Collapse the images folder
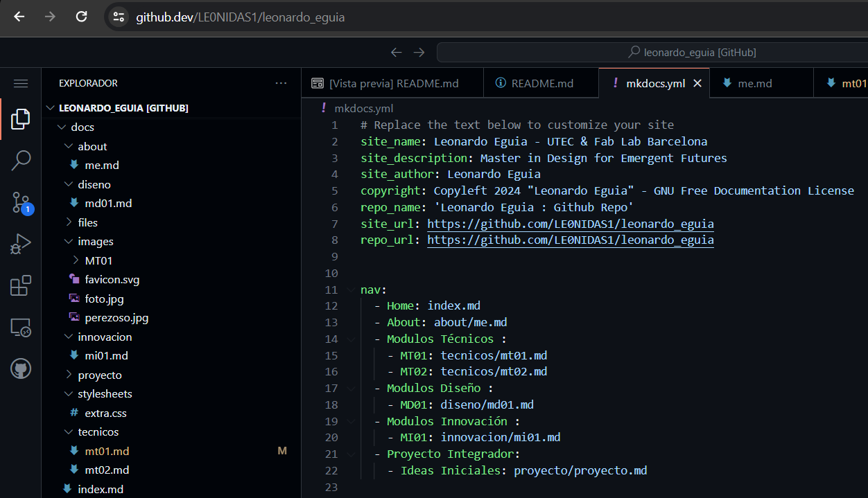 click(x=69, y=242)
